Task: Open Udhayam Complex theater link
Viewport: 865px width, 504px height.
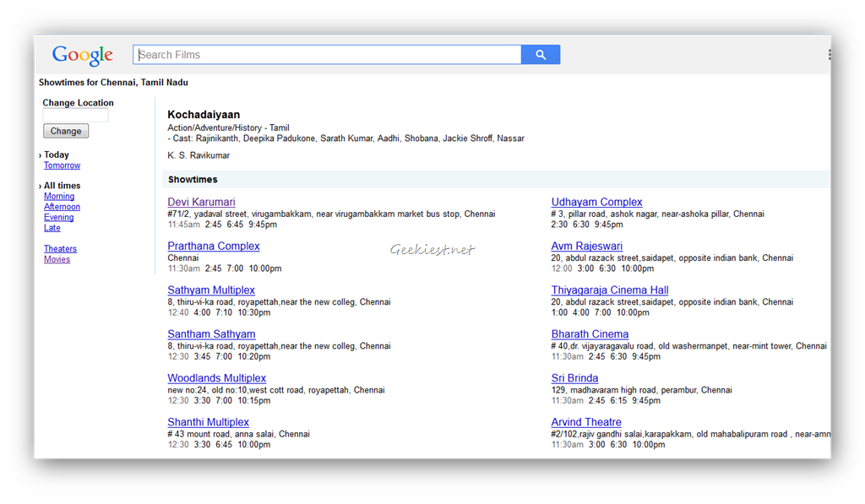Action: click(x=596, y=203)
